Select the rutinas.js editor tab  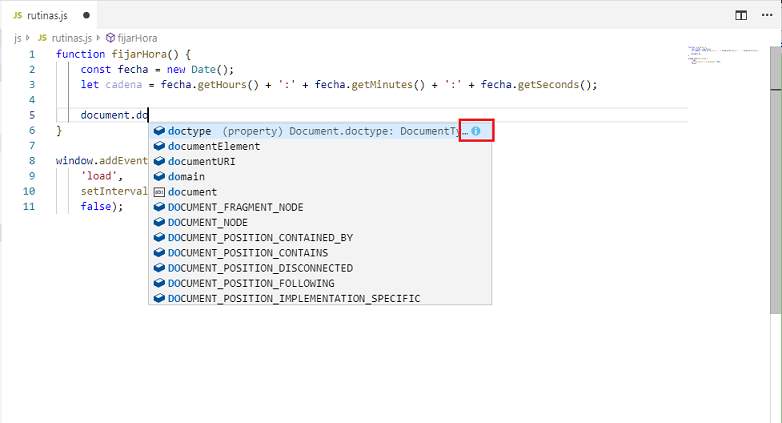tap(49, 15)
